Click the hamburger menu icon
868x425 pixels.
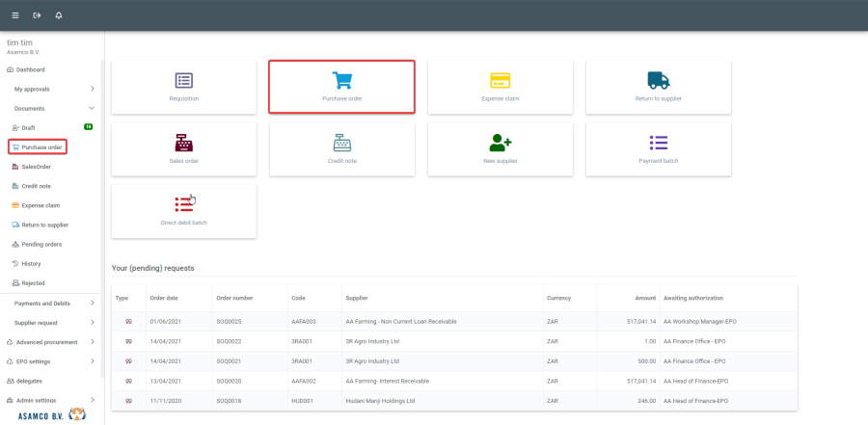tap(14, 15)
